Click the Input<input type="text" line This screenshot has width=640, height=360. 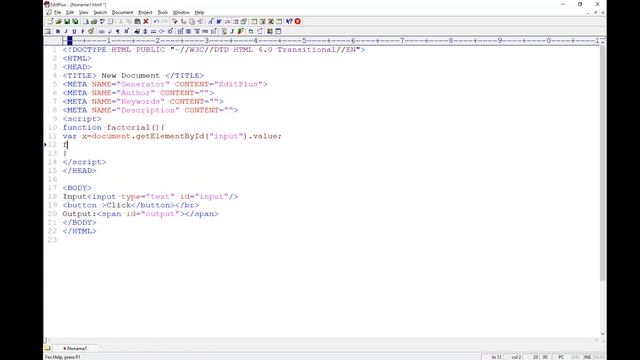[150, 196]
